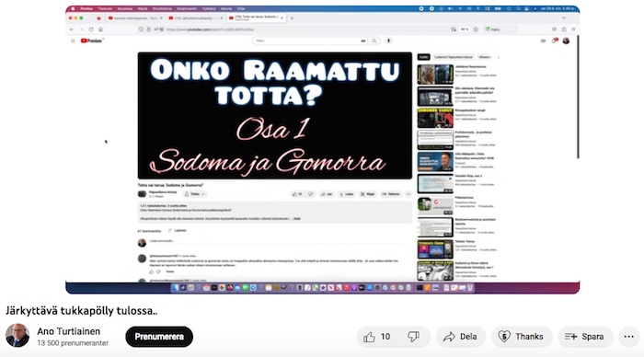The width and height of the screenshot is (644, 357).
Task: Show more filter chips with the arrow
Action: point(499,57)
